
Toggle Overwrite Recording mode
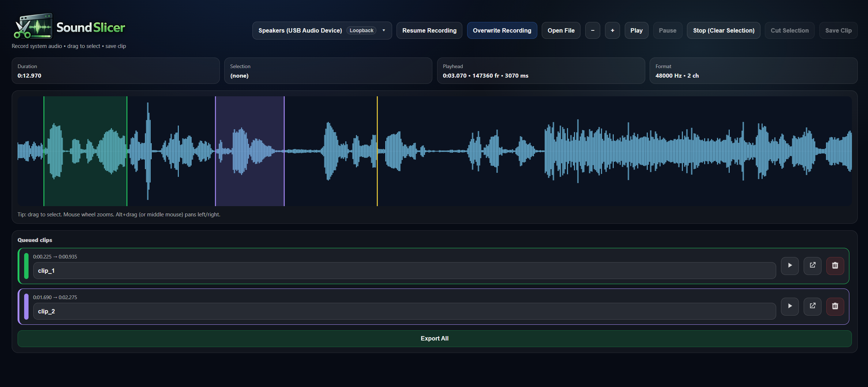point(502,30)
